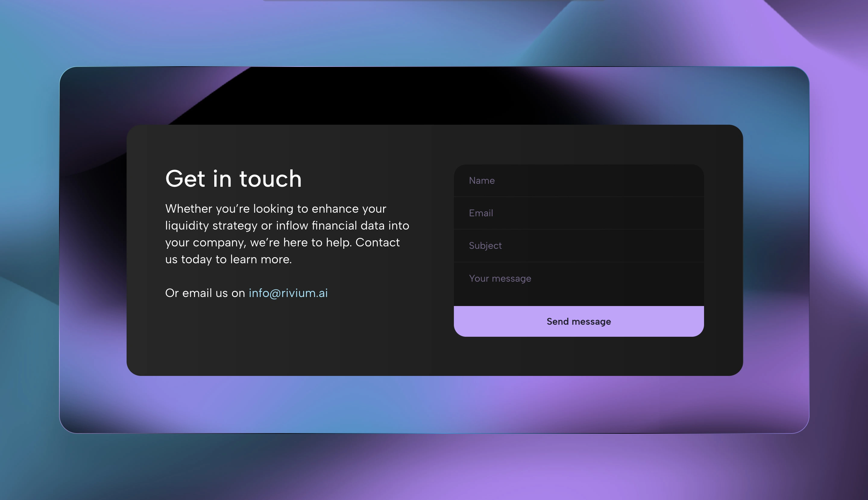Click the 'Email' placeholder label
Screen dimensions: 868x500
[x=481, y=213]
